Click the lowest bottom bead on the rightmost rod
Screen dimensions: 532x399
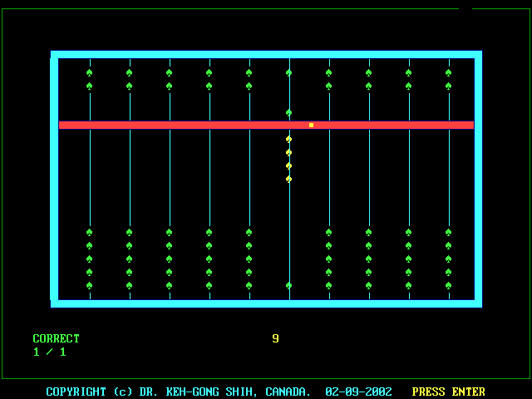tap(449, 286)
